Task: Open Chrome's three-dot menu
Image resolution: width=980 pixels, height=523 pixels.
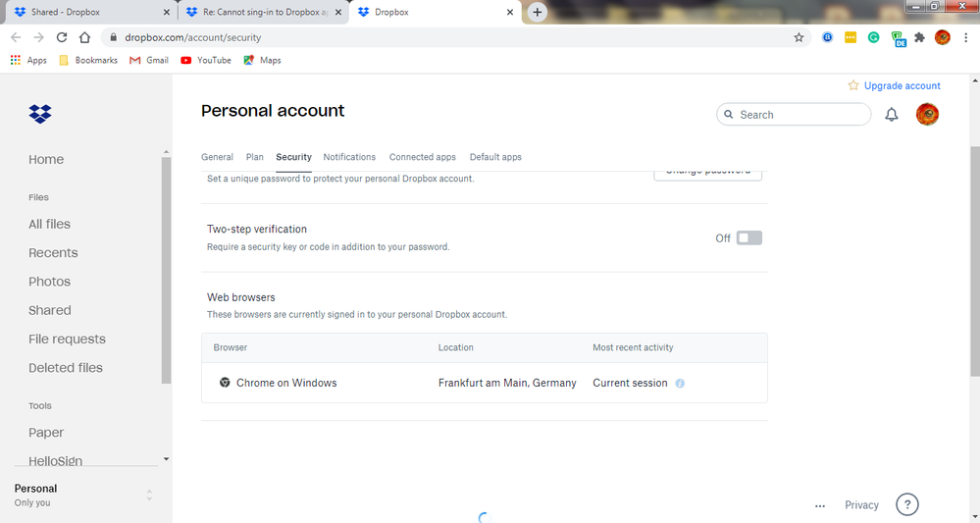Action: tap(965, 37)
